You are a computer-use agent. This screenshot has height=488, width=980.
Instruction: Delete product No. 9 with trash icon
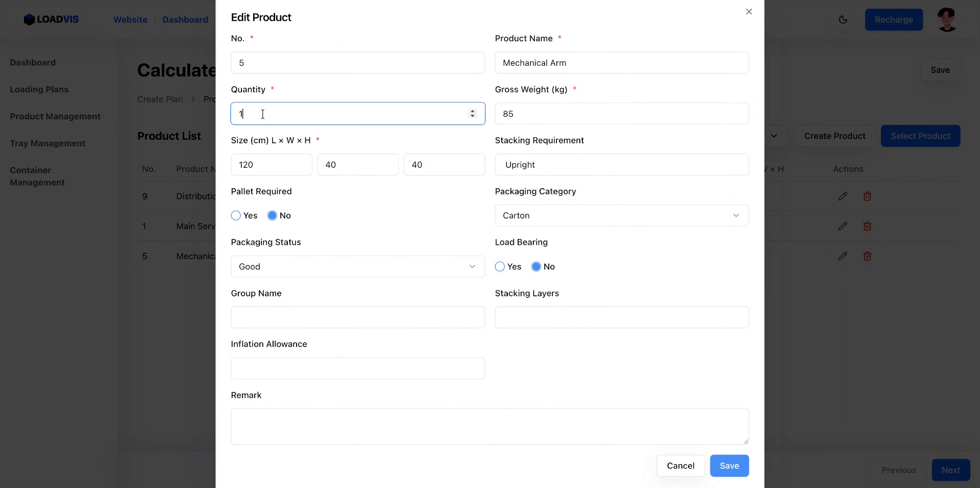click(x=867, y=196)
